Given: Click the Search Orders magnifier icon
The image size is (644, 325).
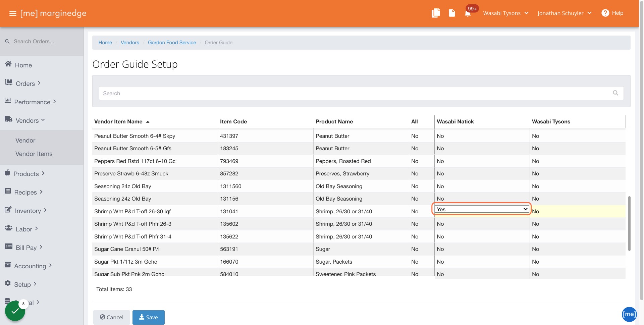Looking at the screenshot, I should pyautogui.click(x=7, y=42).
